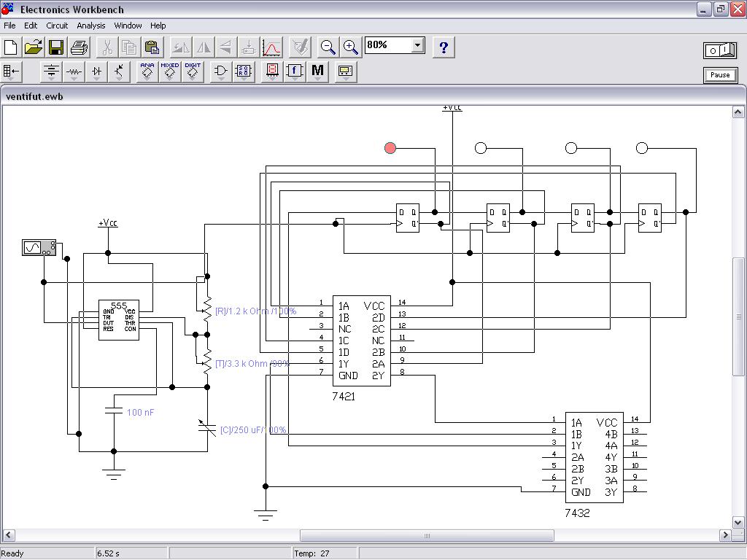The width and height of the screenshot is (747, 560).
Task: Click vertical scrollbar up arrow
Action: (x=738, y=112)
